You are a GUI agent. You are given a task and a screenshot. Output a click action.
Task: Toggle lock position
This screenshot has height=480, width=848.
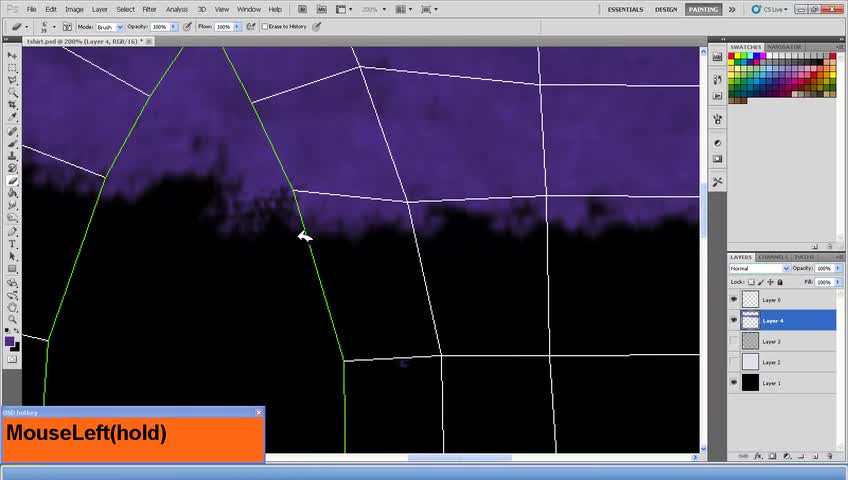(770, 282)
